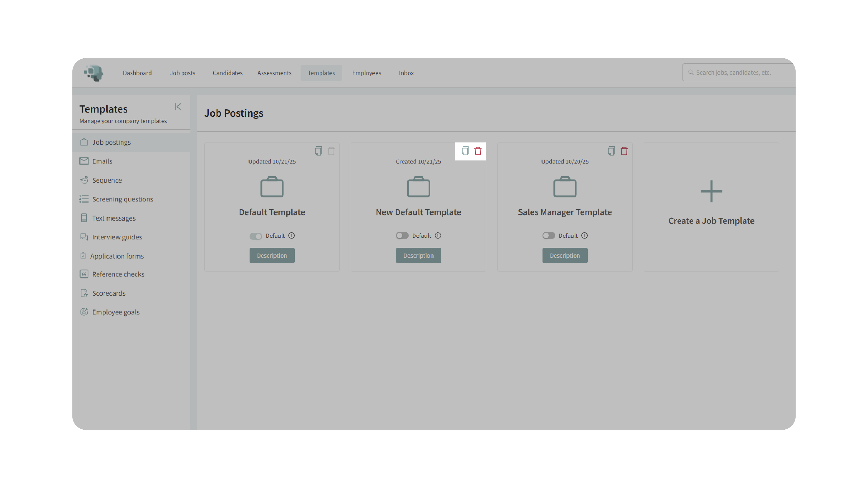868x488 pixels.
Task: Delete the Sales Manager Template
Action: 624,151
